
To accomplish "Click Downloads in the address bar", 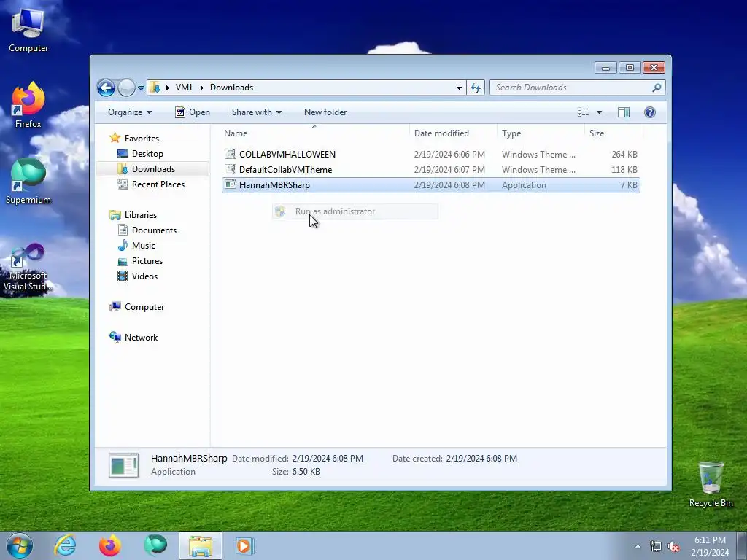I will (x=231, y=87).
